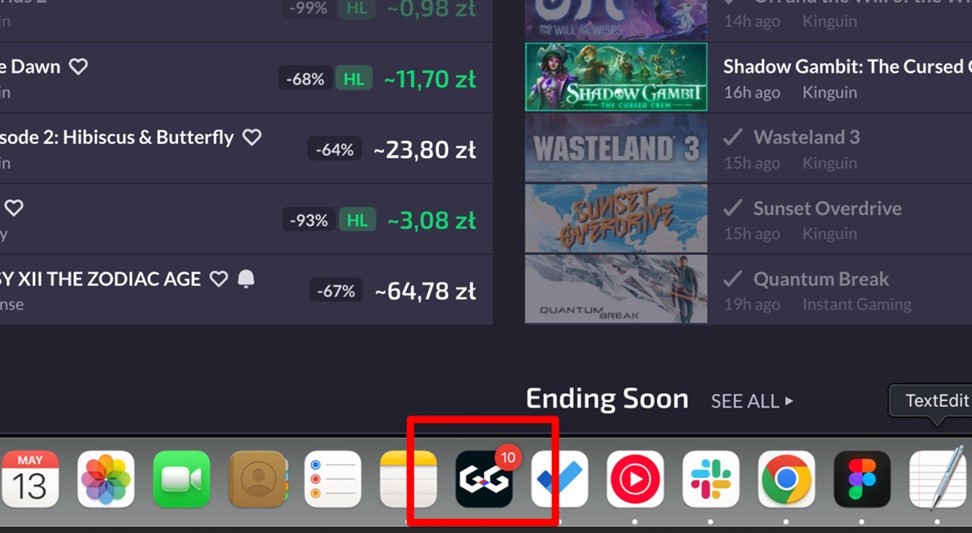Toggle wishlist heart next to Zodiac Age
The height and width of the screenshot is (533, 972).
click(x=218, y=279)
